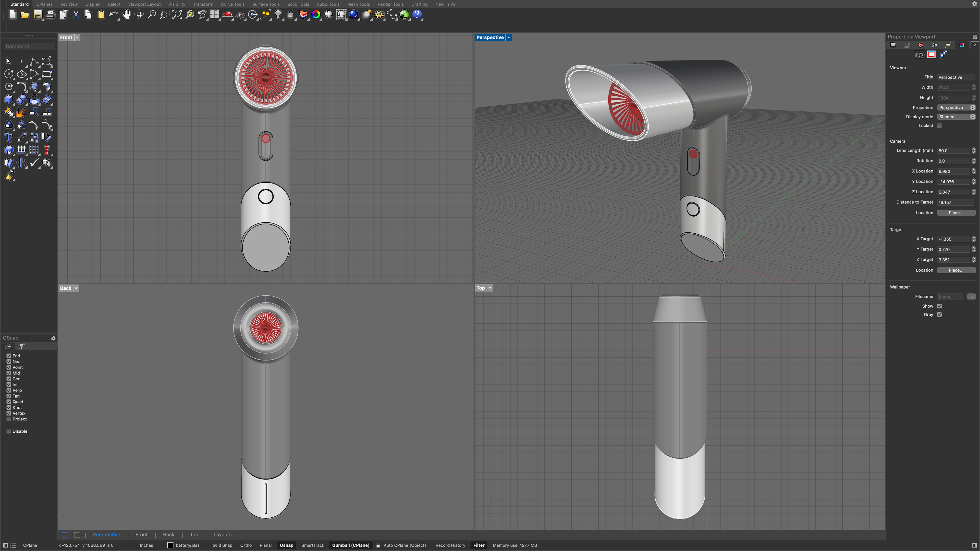
Task: Click the New document icon
Action: coord(13,15)
